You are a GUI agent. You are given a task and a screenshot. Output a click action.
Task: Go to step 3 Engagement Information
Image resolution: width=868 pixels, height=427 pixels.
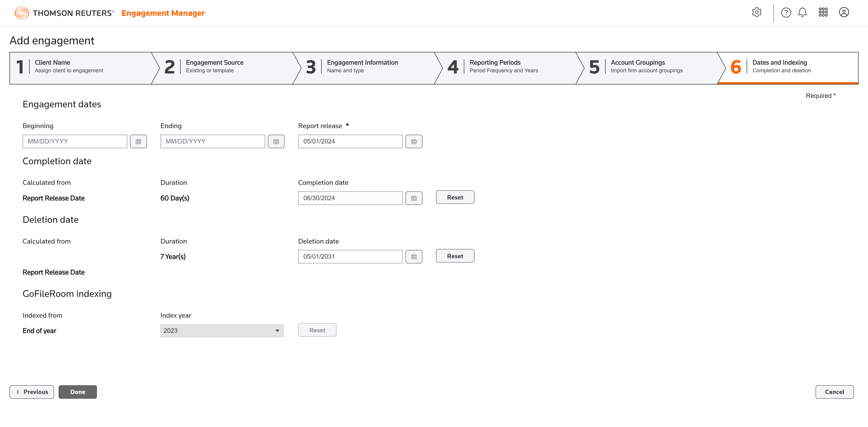point(362,66)
